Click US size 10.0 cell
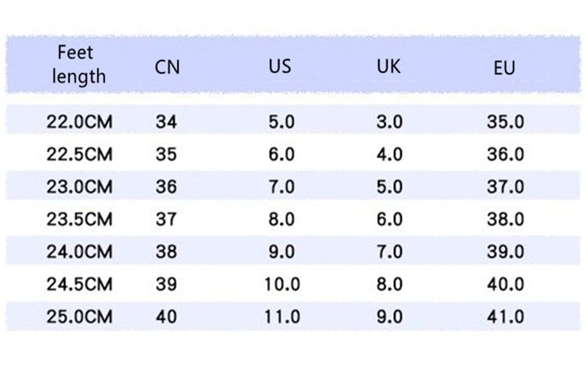 point(282,284)
